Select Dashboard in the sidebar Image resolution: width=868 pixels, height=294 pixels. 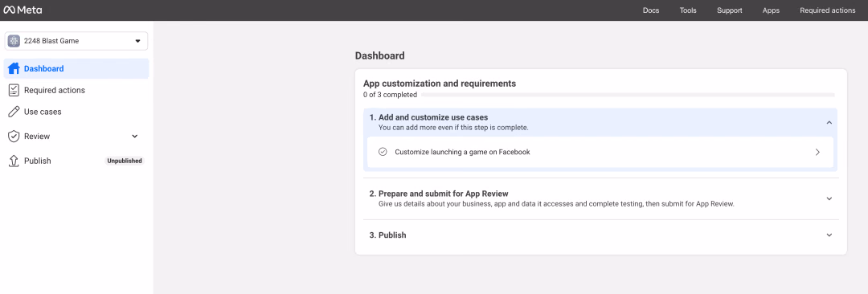coord(76,68)
